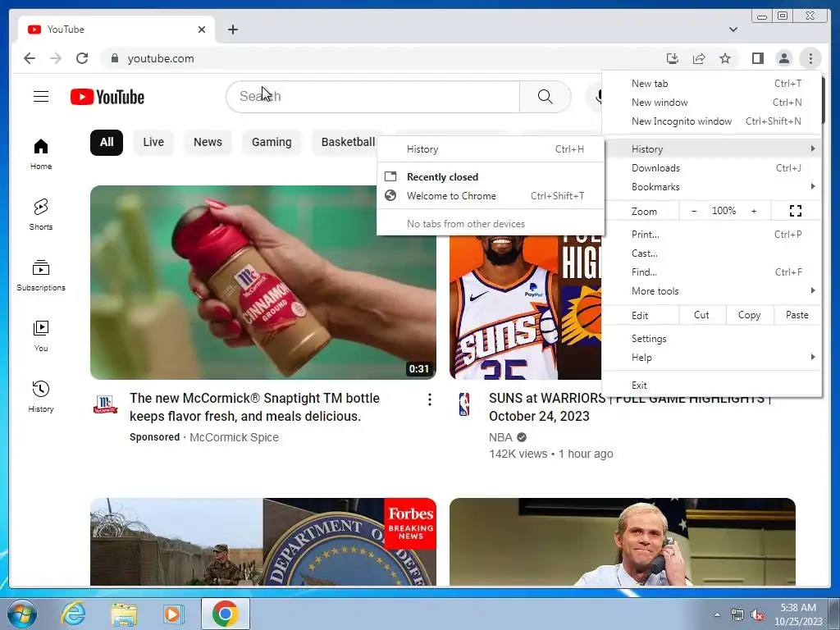Select New window in Chrome menu

[x=712, y=103]
